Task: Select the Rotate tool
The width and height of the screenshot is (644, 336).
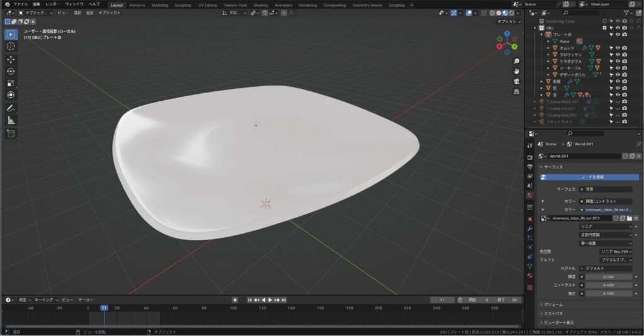Action: pyautogui.click(x=11, y=72)
